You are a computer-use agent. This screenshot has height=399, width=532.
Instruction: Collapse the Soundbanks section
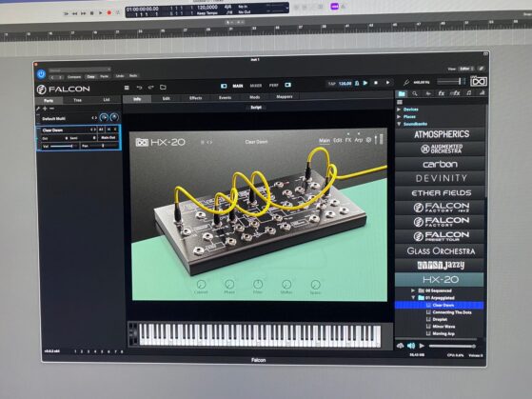pos(399,124)
